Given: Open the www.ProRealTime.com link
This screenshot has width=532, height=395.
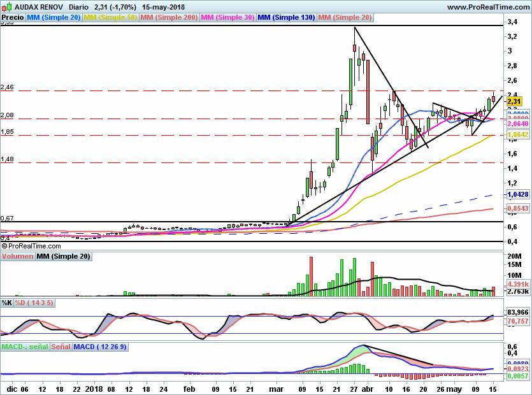Looking at the screenshot, I should [x=489, y=7].
